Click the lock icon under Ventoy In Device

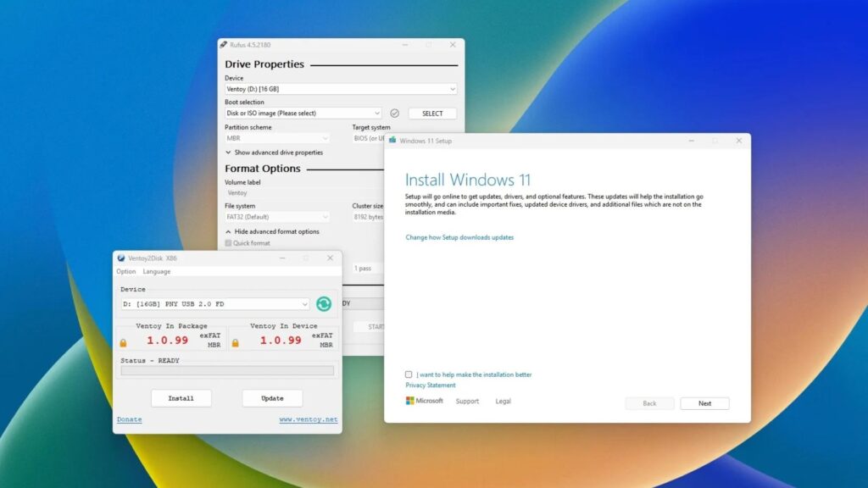point(236,342)
